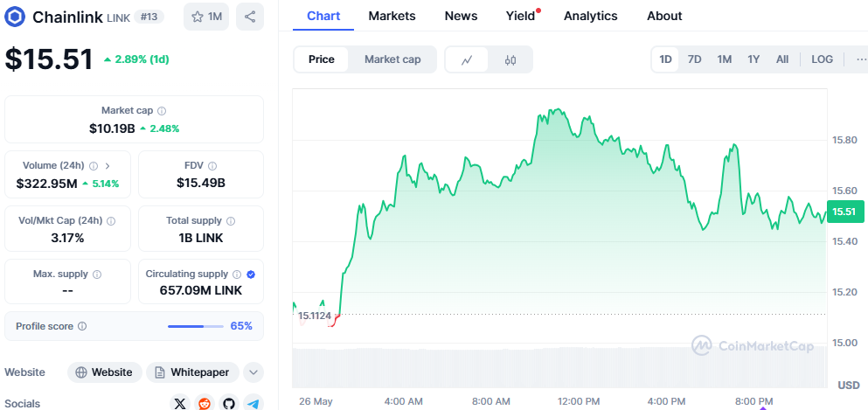Click the volume bars area below chart
The image size is (868, 410).
(x=559, y=367)
